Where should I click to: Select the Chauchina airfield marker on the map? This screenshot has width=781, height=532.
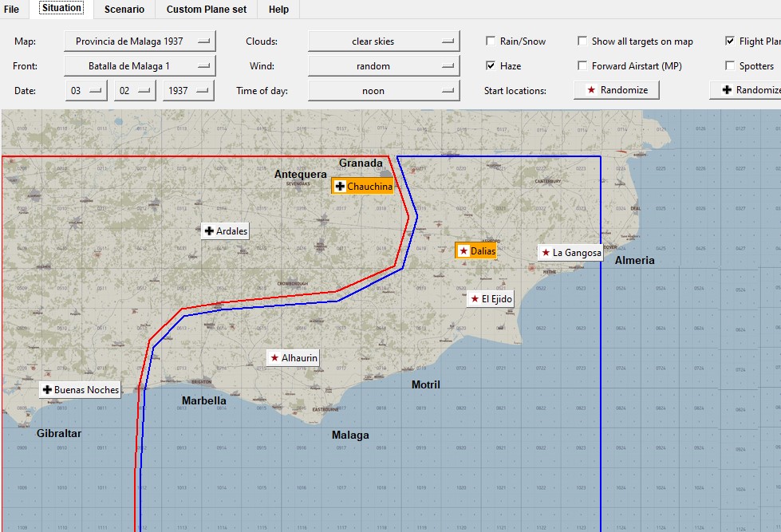click(x=364, y=185)
